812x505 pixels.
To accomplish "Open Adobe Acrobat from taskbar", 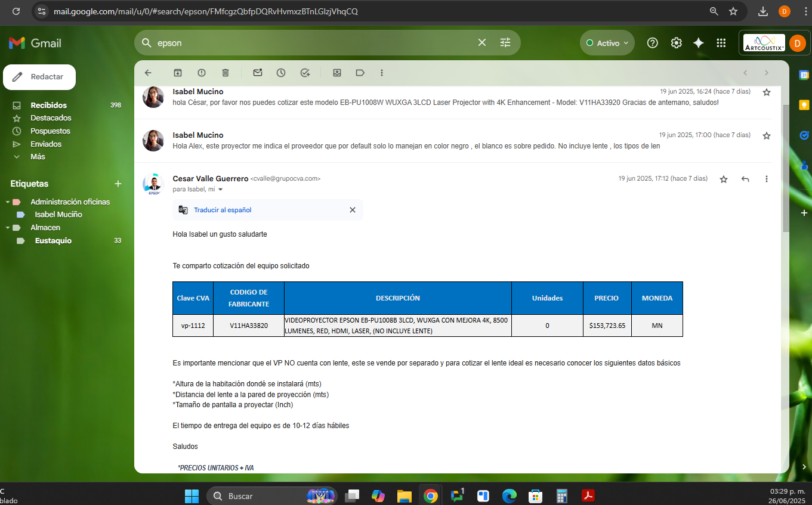I will coord(588,495).
